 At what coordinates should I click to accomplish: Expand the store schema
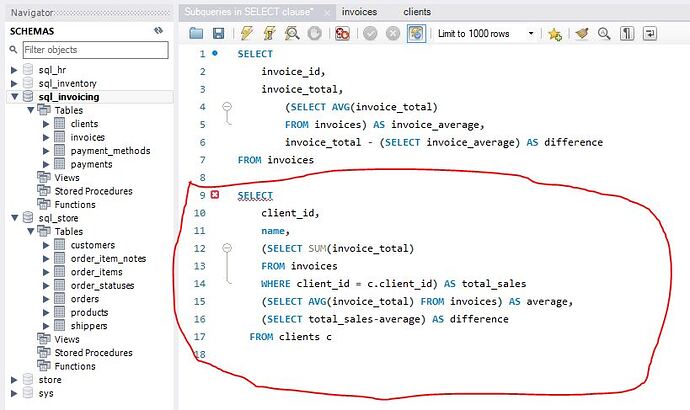pyautogui.click(x=14, y=380)
